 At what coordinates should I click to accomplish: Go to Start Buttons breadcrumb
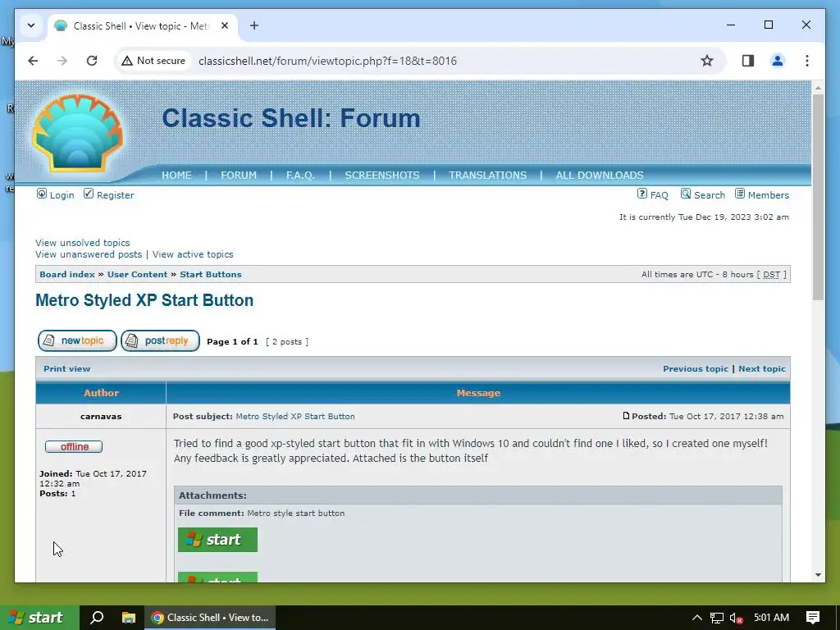211,274
